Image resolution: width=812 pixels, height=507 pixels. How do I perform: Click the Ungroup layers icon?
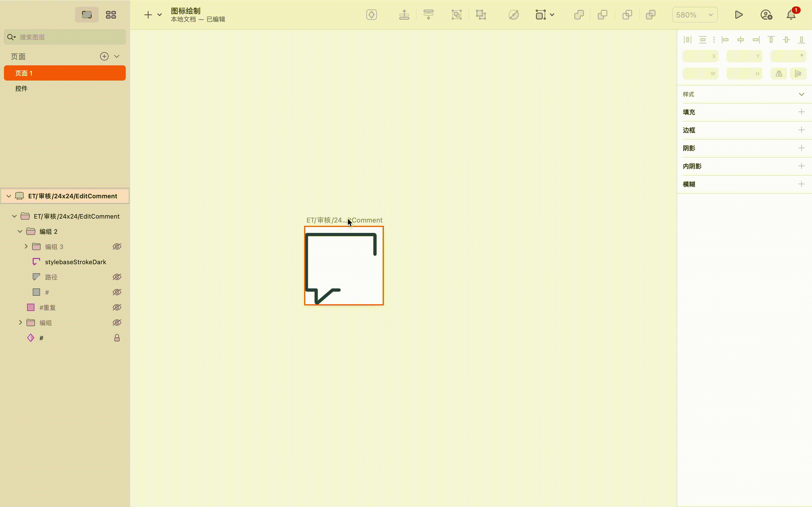(481, 15)
